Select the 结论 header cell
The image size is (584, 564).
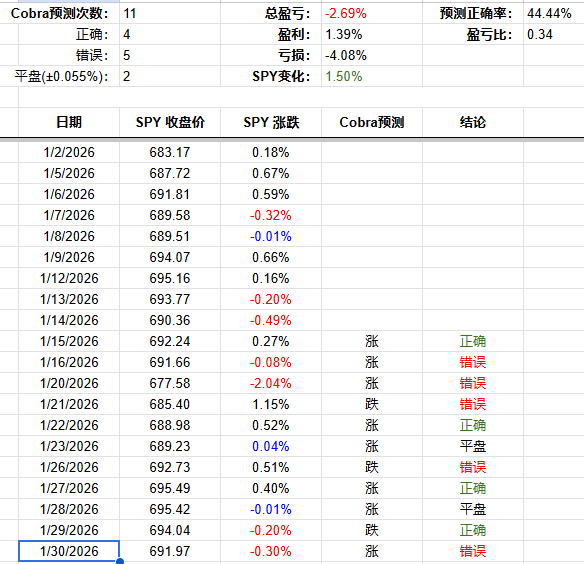tap(473, 122)
